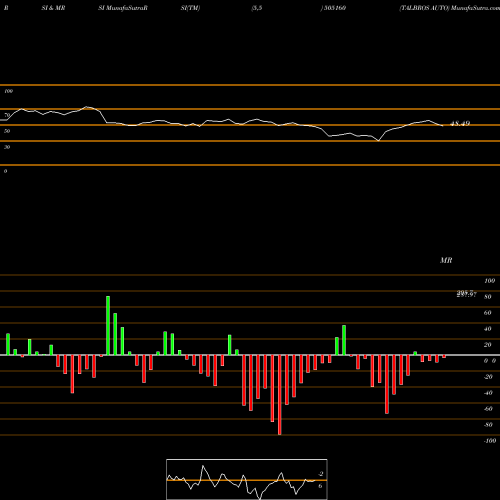This screenshot has height=500, width=500.
Task: Click the -20 label on MR axis
Action: [x=488, y=377]
